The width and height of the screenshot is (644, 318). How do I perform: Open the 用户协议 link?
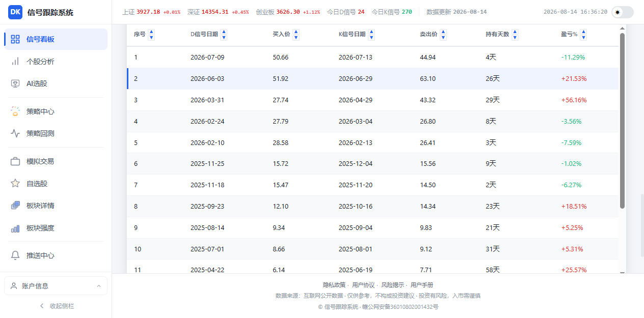[363, 285]
